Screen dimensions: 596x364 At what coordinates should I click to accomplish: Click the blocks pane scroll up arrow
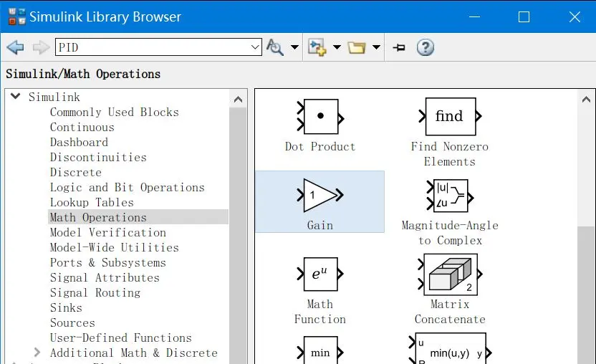(x=586, y=100)
